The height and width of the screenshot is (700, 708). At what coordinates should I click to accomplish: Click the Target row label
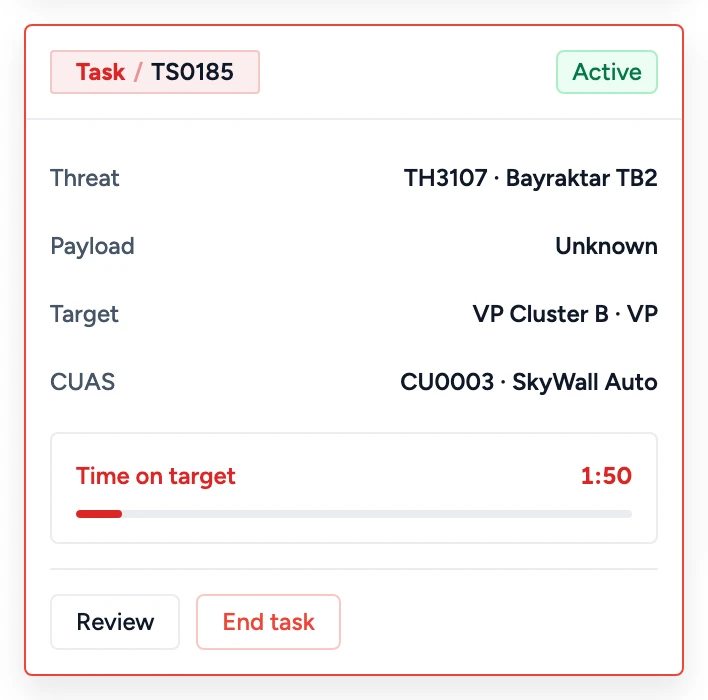[84, 314]
